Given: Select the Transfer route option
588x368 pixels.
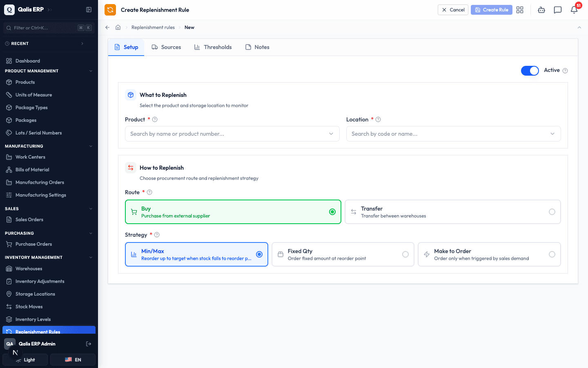Looking at the screenshot, I should coord(453,212).
